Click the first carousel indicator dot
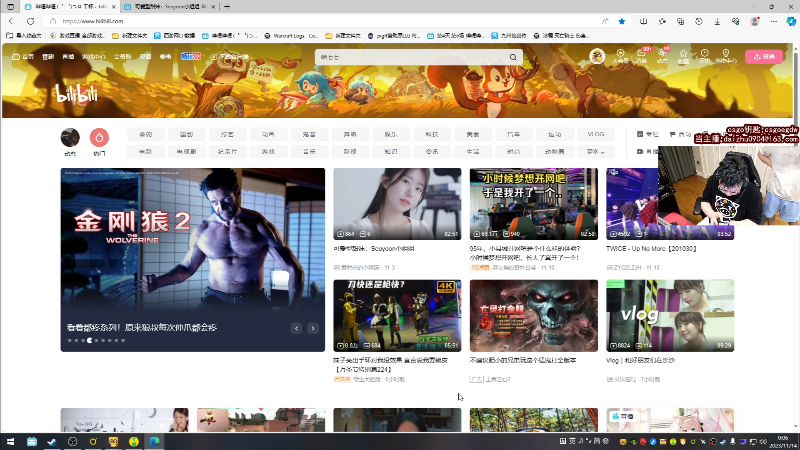Screen dimensions: 800x450 [70, 340]
